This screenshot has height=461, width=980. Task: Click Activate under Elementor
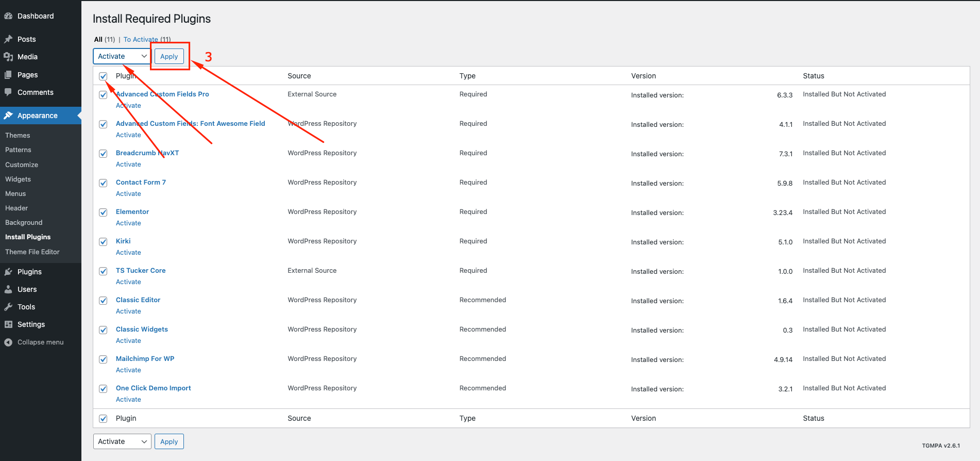click(128, 223)
